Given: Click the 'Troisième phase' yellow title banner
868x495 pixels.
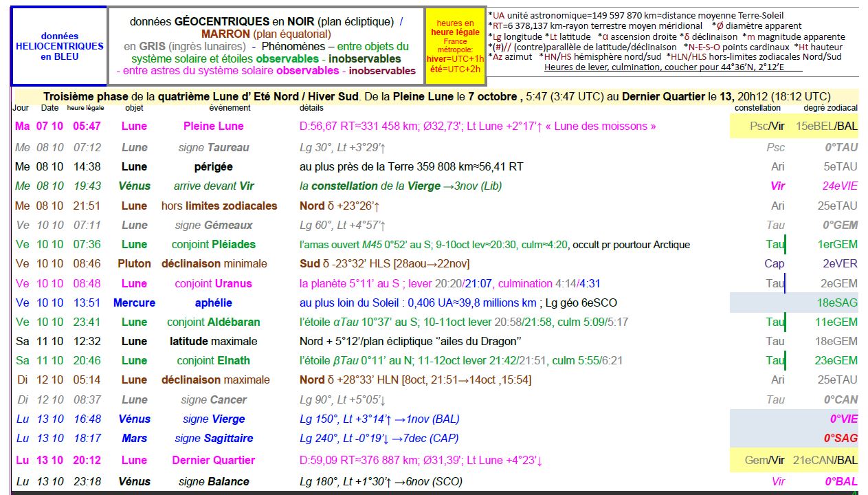Looking at the screenshot, I should point(436,97).
